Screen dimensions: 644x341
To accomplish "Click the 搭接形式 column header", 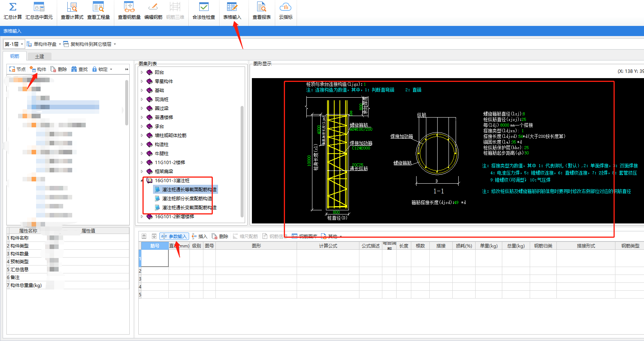I will click(586, 246).
